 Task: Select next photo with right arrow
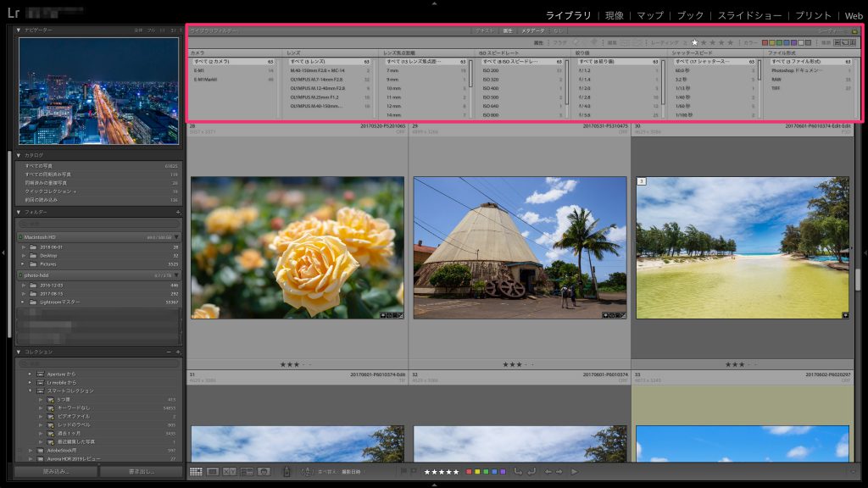click(x=559, y=472)
